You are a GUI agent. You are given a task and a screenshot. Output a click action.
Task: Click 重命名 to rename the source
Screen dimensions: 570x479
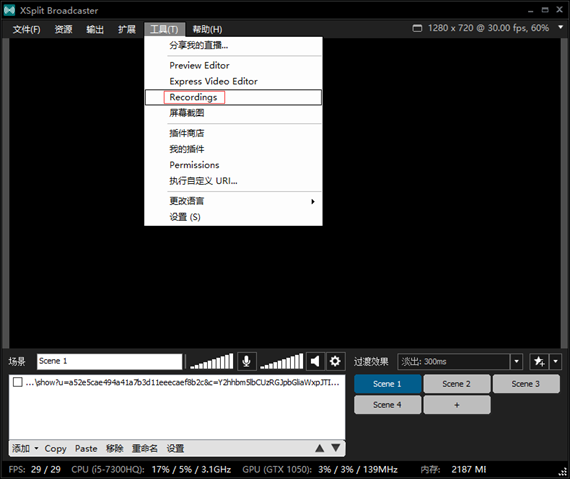click(x=145, y=448)
